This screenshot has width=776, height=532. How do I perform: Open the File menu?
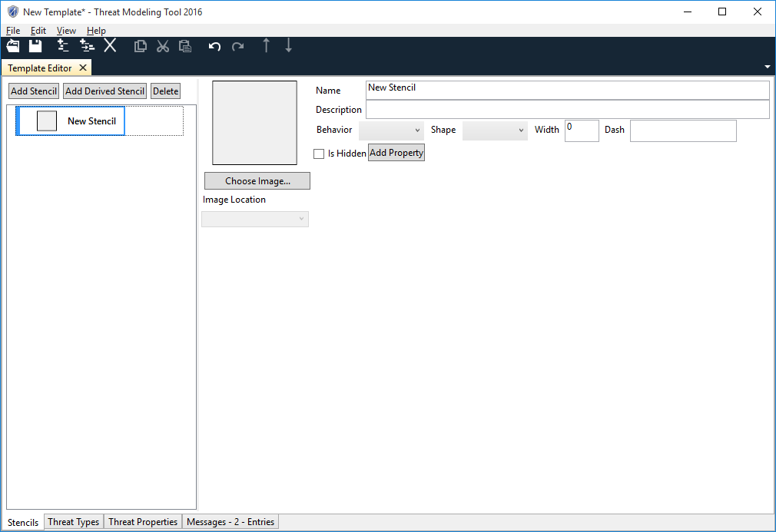[13, 31]
